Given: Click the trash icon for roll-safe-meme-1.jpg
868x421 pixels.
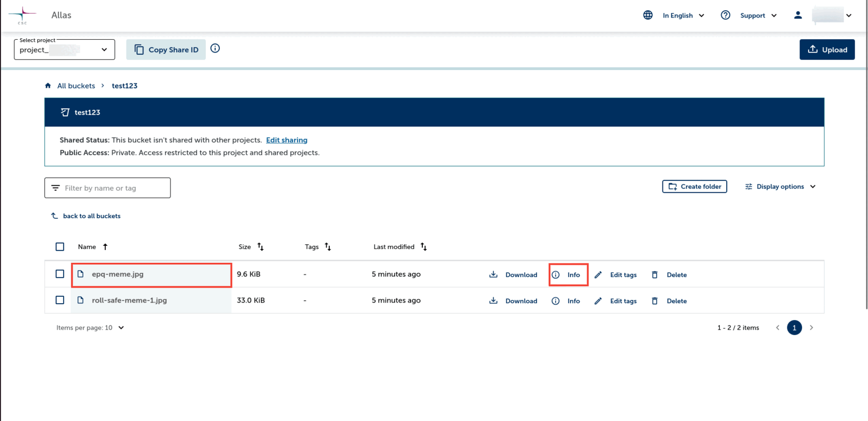Looking at the screenshot, I should coord(654,301).
